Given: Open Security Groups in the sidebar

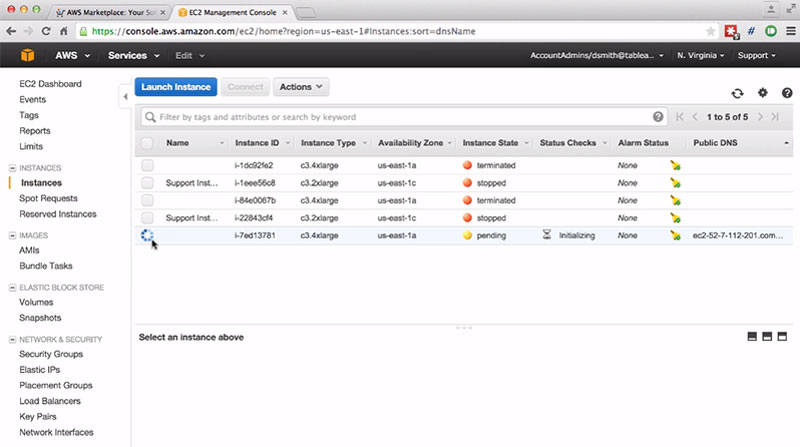Looking at the screenshot, I should pyautogui.click(x=51, y=354).
